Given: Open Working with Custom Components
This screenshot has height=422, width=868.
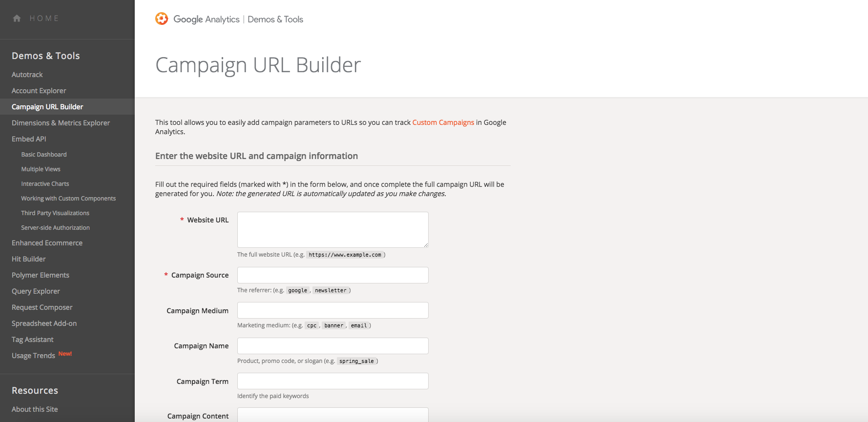Looking at the screenshot, I should [68, 199].
